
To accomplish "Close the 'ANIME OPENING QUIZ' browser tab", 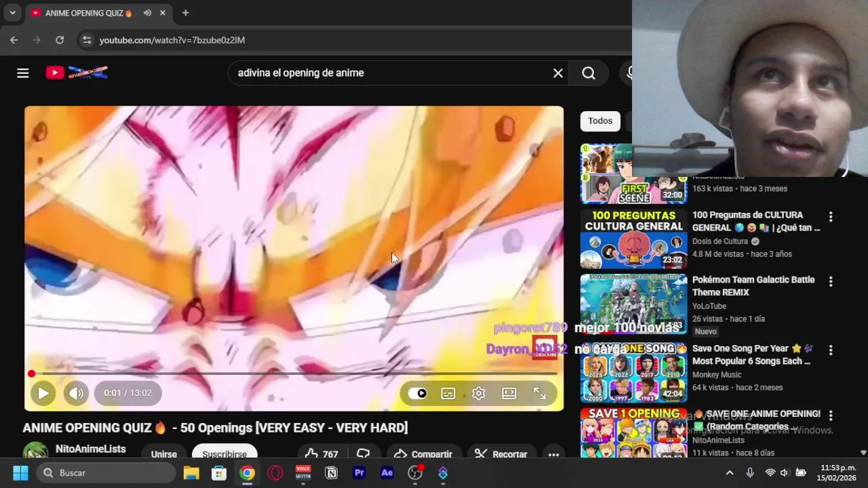I will (x=163, y=13).
